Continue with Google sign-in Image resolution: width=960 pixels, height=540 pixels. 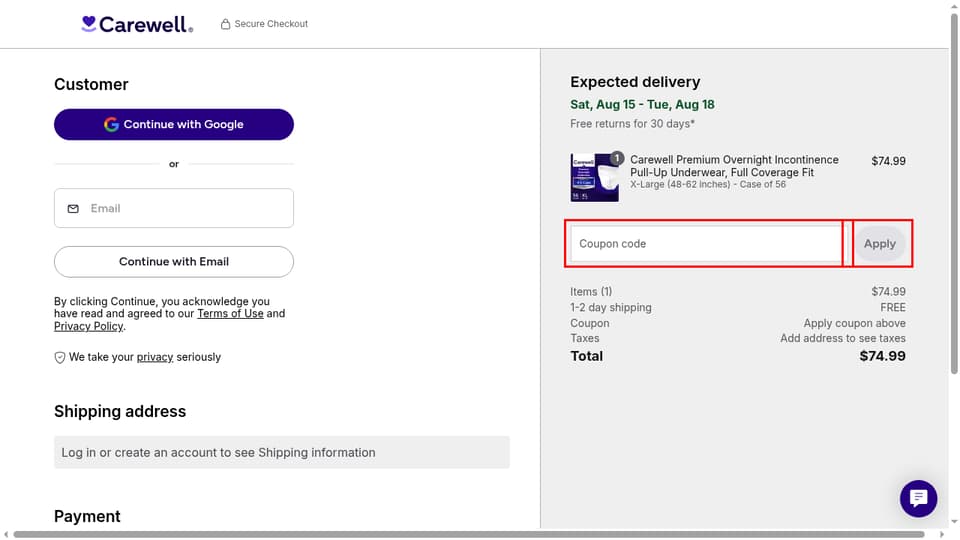pos(174,124)
